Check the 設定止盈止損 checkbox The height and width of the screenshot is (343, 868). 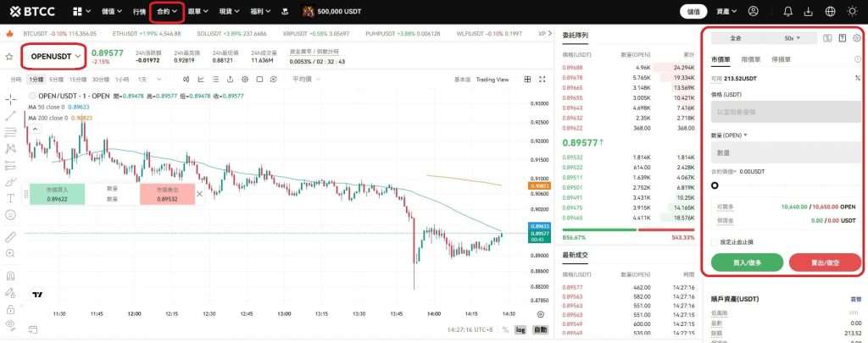[x=715, y=241]
